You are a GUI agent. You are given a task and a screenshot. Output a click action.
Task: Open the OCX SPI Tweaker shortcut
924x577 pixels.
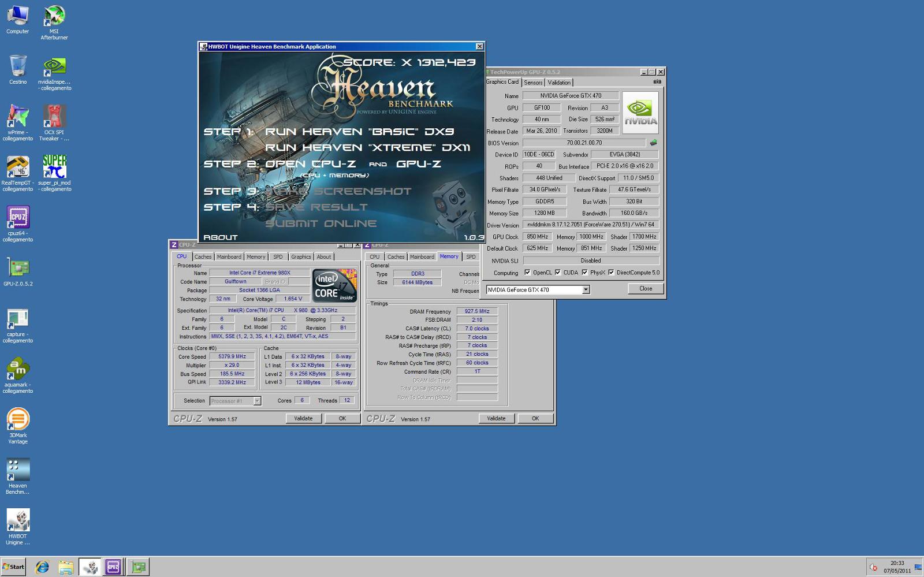pyautogui.click(x=54, y=123)
